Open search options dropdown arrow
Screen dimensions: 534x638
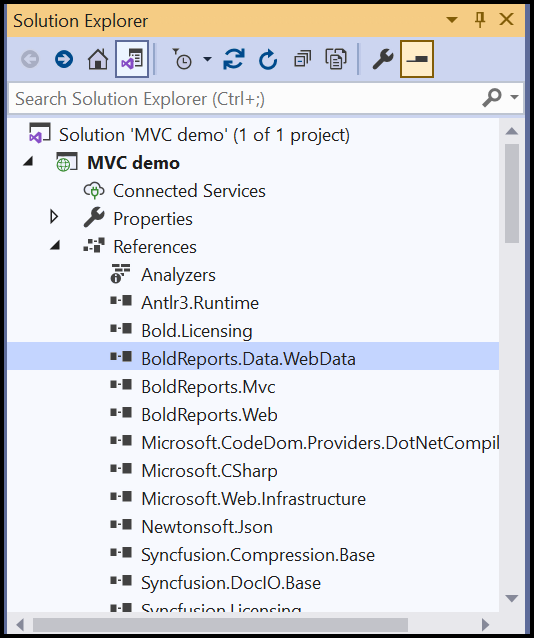514,97
